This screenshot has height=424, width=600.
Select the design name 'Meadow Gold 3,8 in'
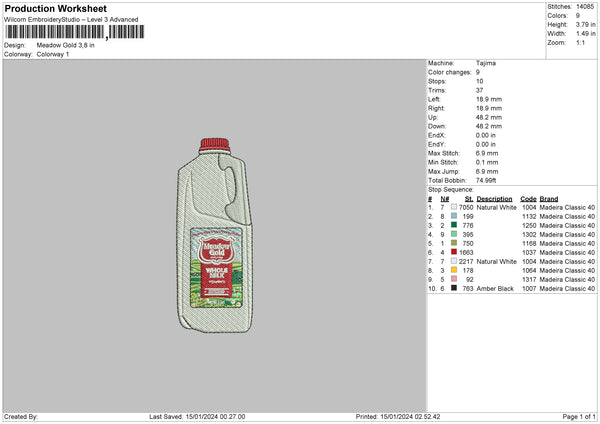[x=65, y=45]
